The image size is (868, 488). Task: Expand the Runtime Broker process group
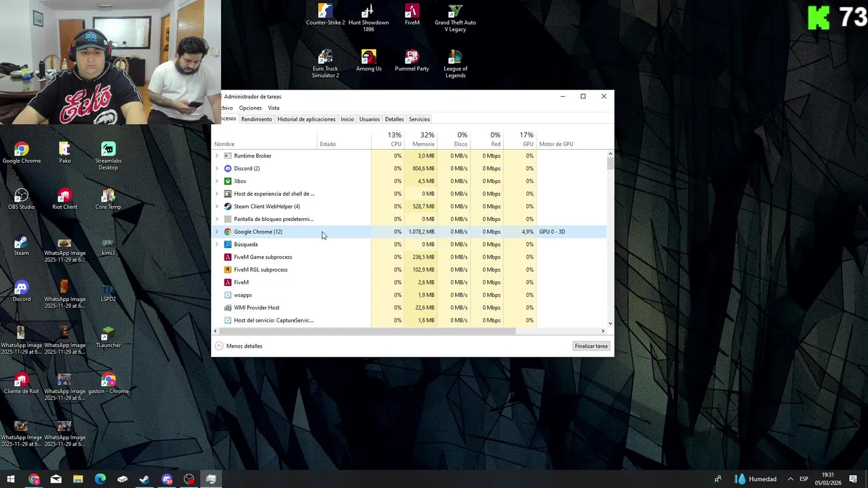click(216, 156)
